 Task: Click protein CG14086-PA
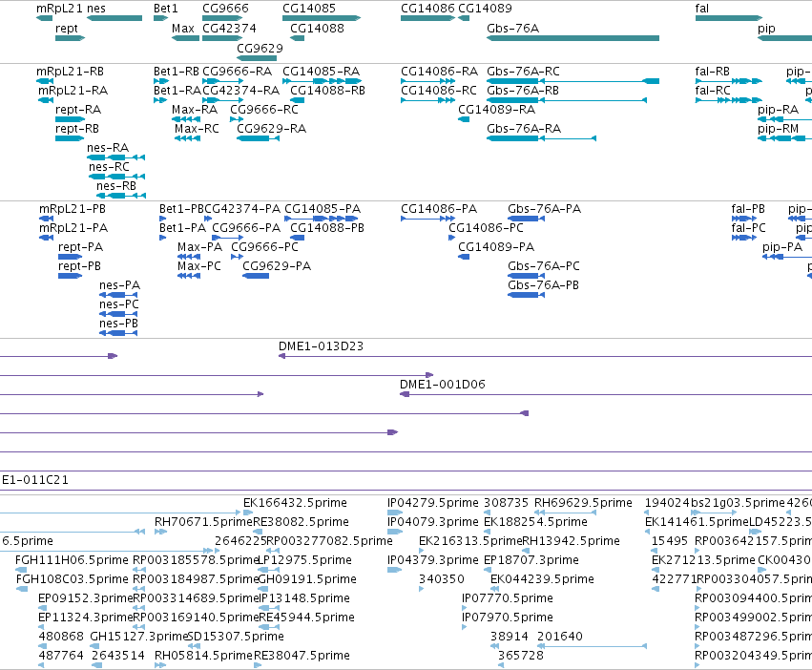tap(439, 209)
